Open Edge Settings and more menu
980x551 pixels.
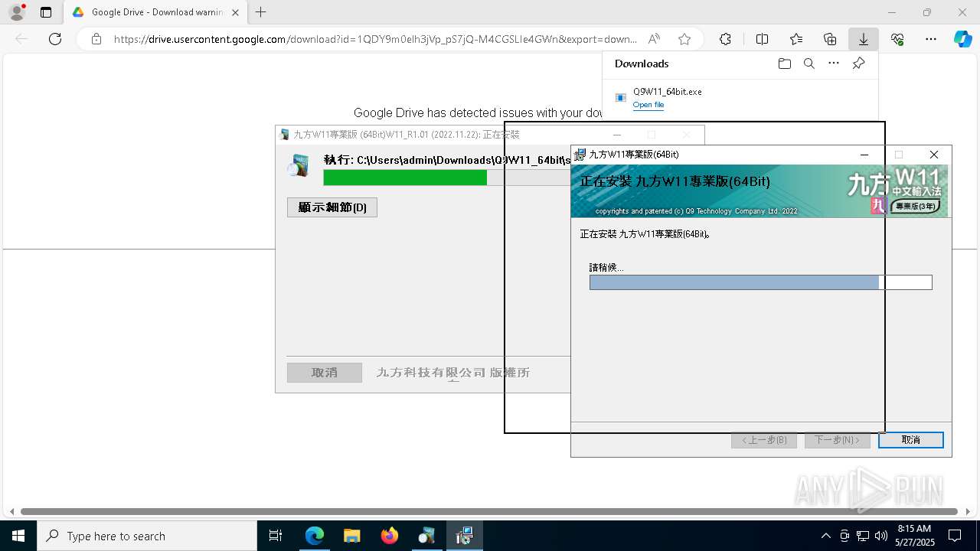pos(931,39)
